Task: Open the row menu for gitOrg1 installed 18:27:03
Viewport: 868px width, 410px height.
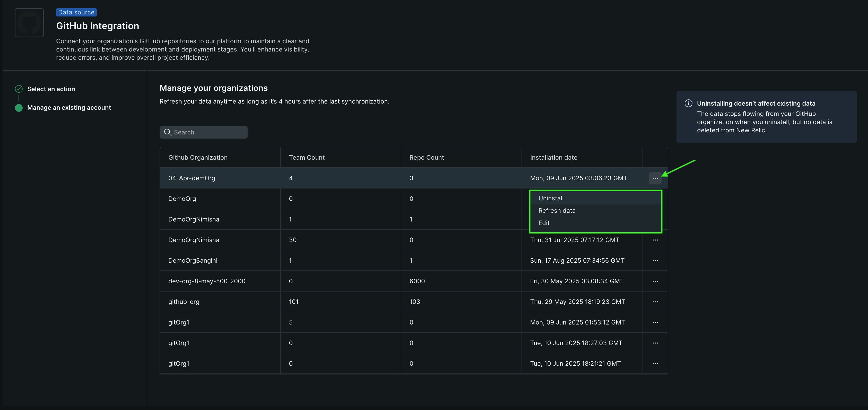Action: [655, 343]
